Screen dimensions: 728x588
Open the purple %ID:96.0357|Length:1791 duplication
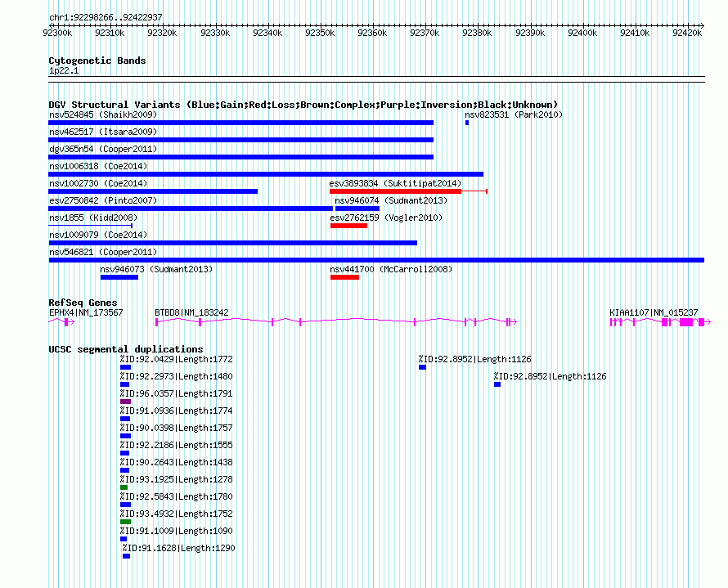pos(125,402)
